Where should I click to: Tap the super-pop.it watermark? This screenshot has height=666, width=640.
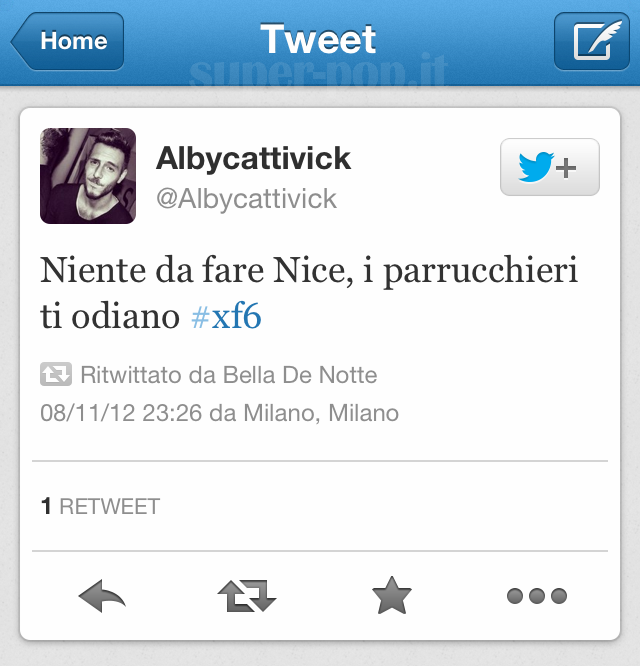pos(318,70)
